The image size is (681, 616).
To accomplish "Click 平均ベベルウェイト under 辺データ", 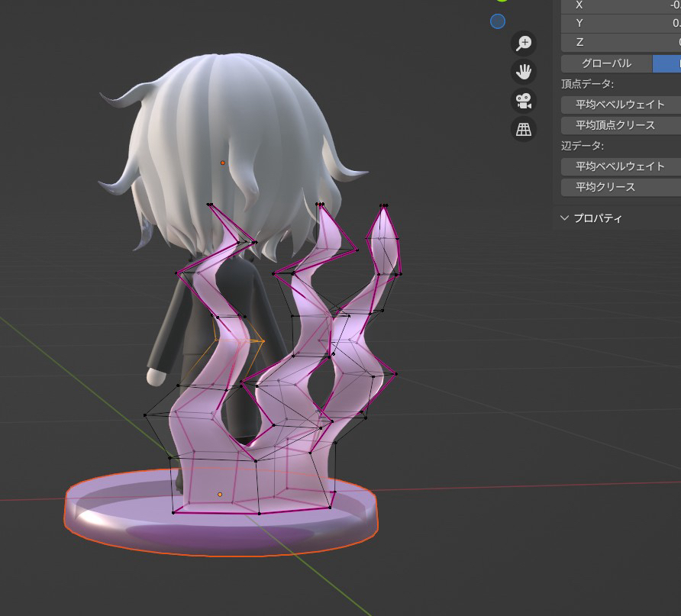I will [x=620, y=166].
